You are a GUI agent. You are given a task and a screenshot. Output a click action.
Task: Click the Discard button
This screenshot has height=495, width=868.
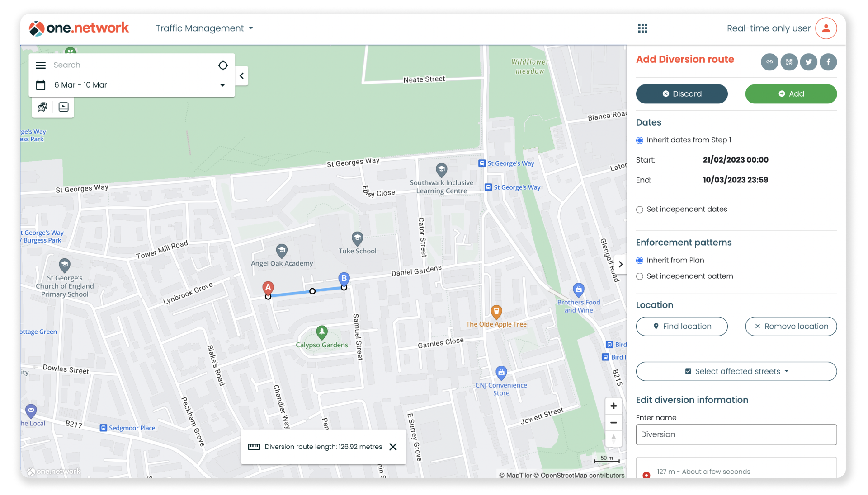682,94
